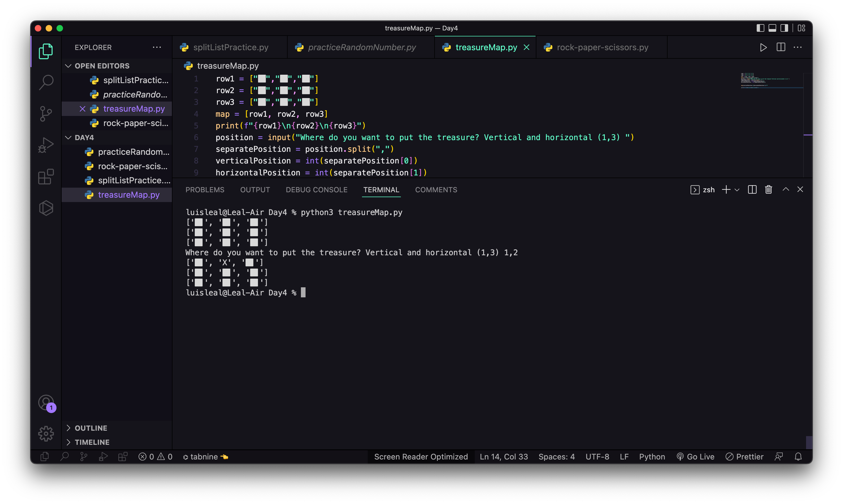Viewport: 843px width, 504px height.
Task: Toggle Screen Reader Optimized mode
Action: point(421,456)
